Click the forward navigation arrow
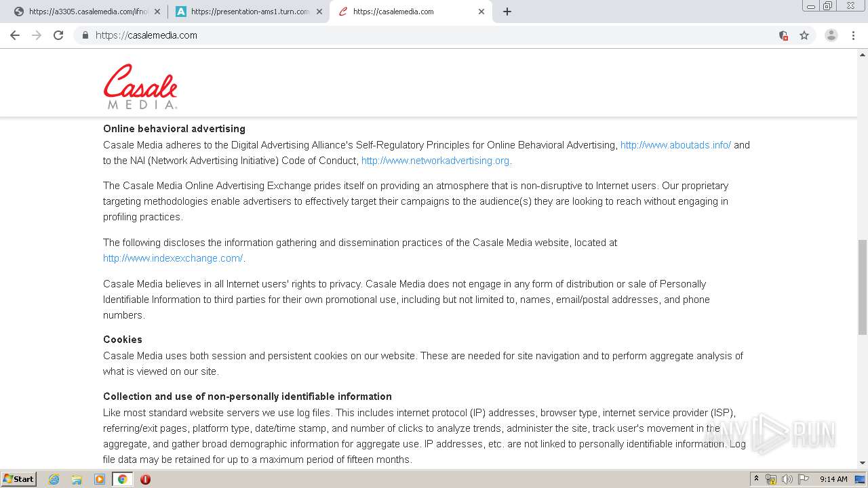 pos(37,35)
